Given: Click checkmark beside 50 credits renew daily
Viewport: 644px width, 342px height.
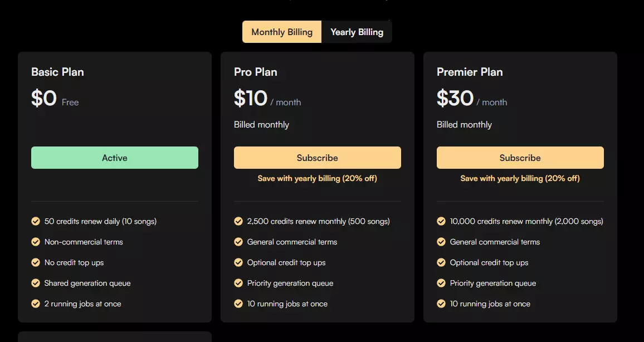Looking at the screenshot, I should point(36,221).
